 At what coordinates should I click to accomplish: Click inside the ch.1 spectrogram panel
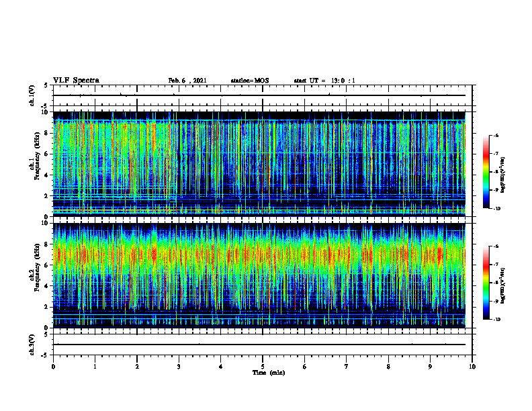click(259, 164)
